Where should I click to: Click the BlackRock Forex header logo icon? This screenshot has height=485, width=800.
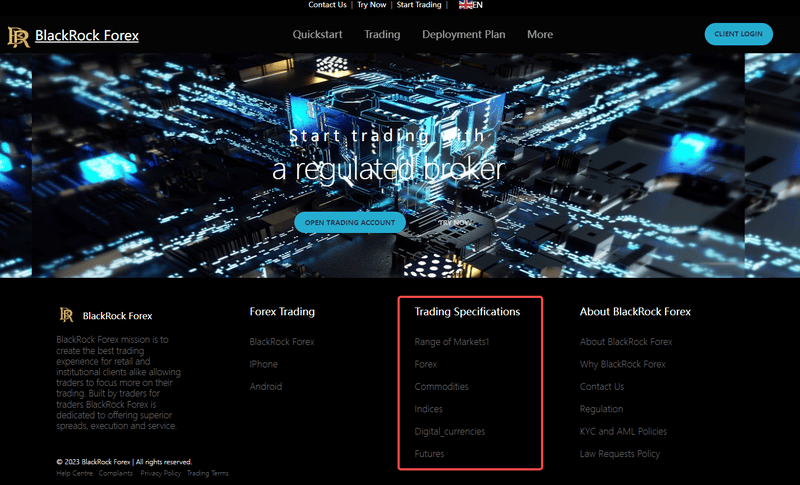[x=18, y=37]
